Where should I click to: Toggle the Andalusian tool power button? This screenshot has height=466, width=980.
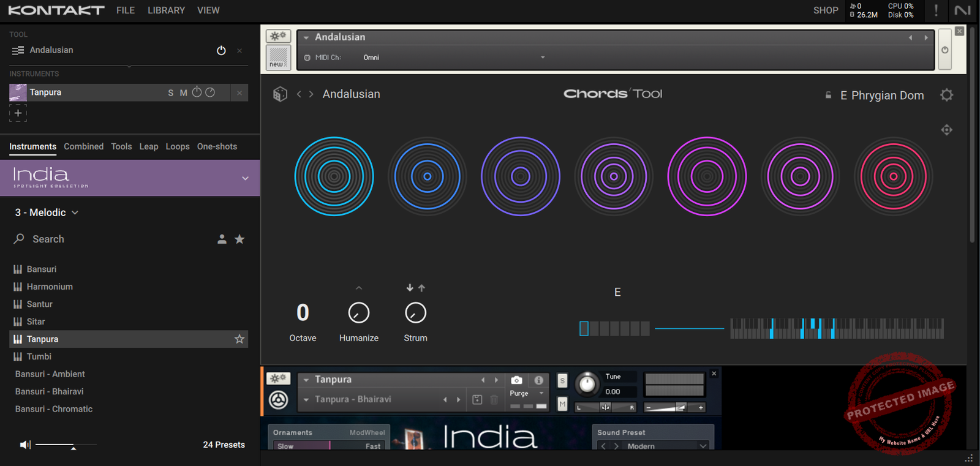coord(221,50)
